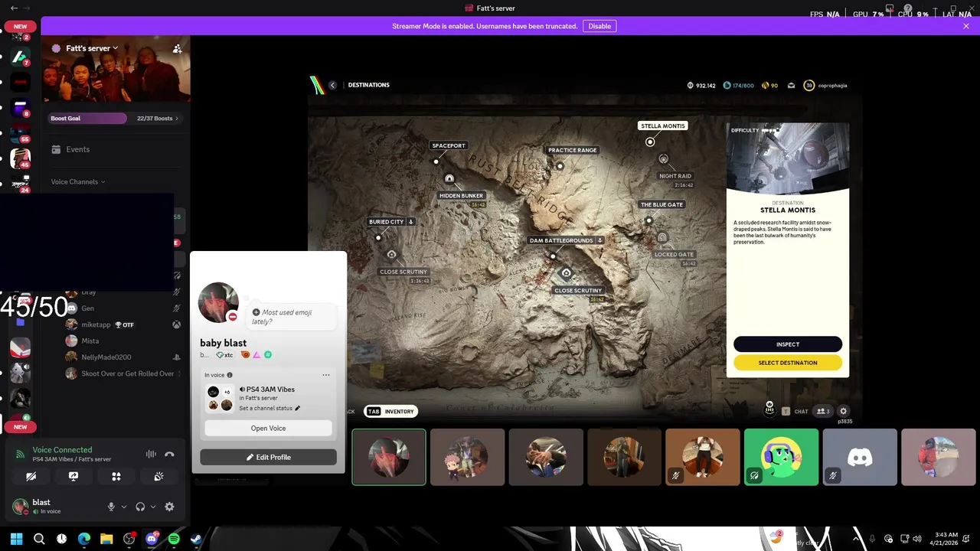Mute the microphone

(x=111, y=507)
